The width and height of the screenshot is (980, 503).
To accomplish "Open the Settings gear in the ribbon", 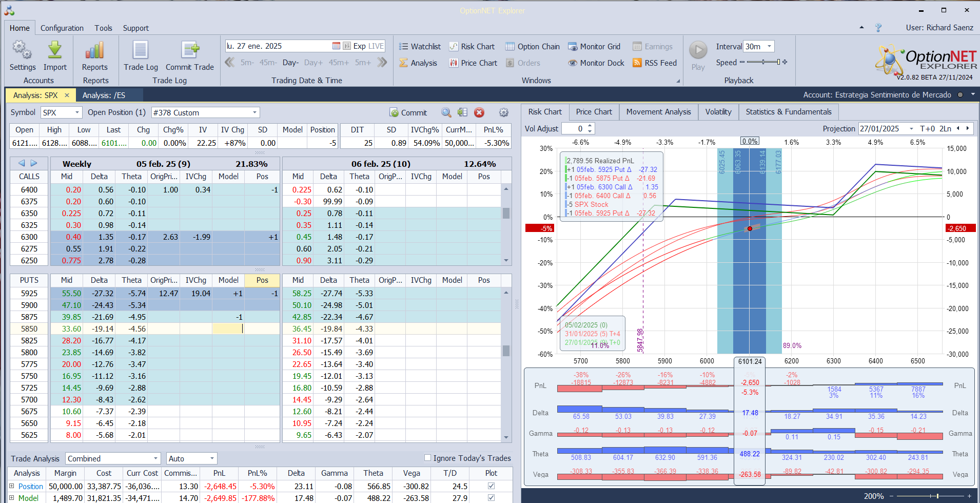I will click(22, 55).
